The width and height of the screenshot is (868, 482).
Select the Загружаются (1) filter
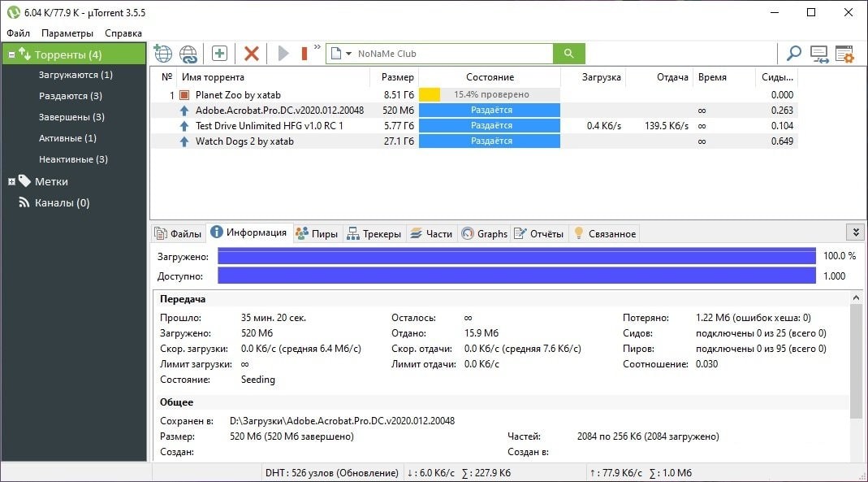pyautogui.click(x=76, y=75)
